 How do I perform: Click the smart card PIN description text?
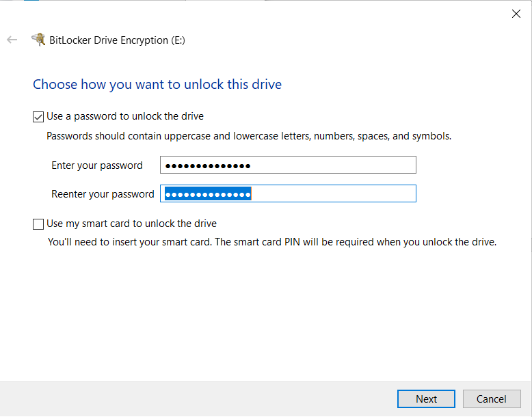271,242
